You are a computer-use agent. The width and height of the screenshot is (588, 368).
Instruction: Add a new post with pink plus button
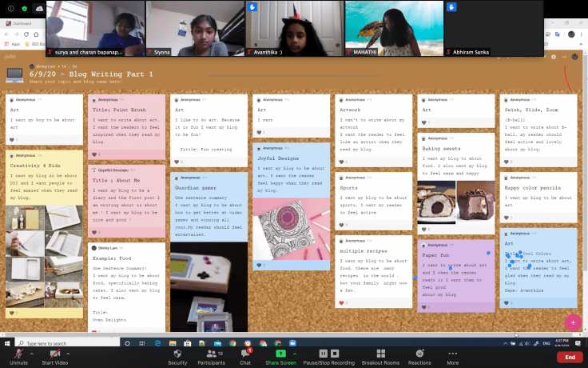[572, 322]
